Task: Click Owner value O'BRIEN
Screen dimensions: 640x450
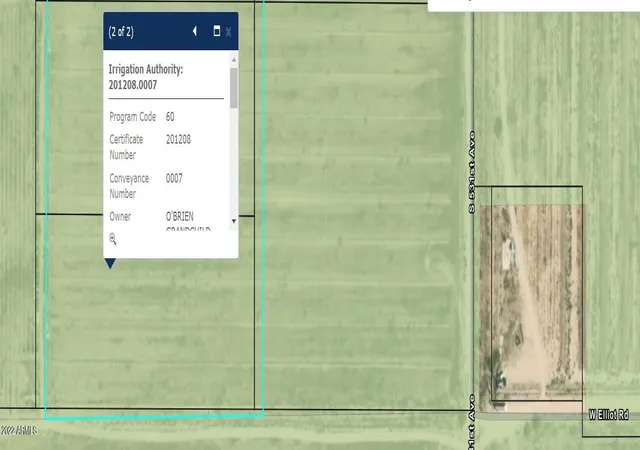Action: click(x=180, y=216)
